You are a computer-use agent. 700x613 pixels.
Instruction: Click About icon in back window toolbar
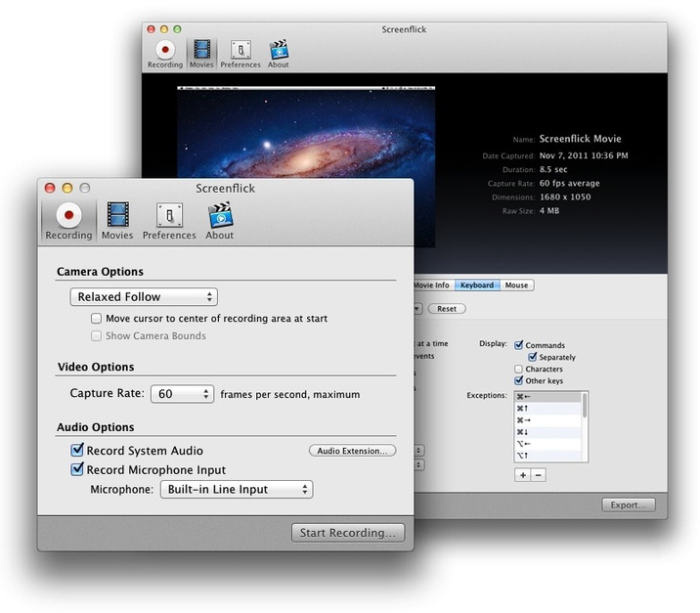[279, 52]
